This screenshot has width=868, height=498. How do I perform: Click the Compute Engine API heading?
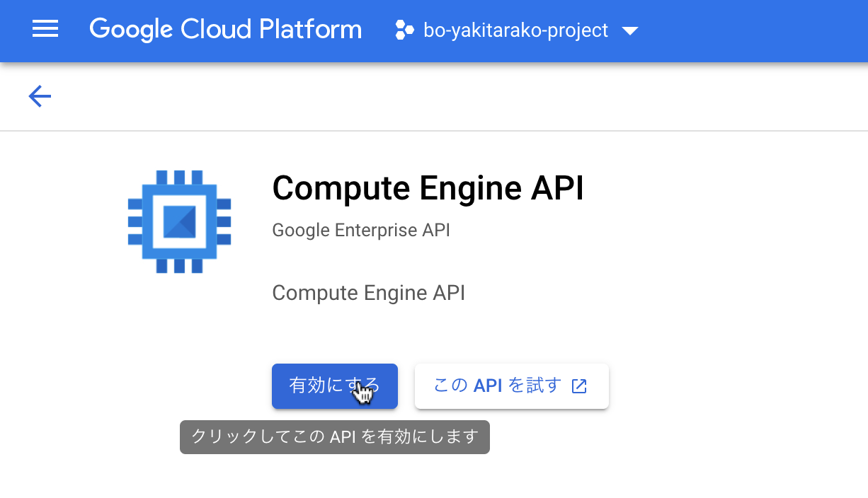pyautogui.click(x=428, y=189)
